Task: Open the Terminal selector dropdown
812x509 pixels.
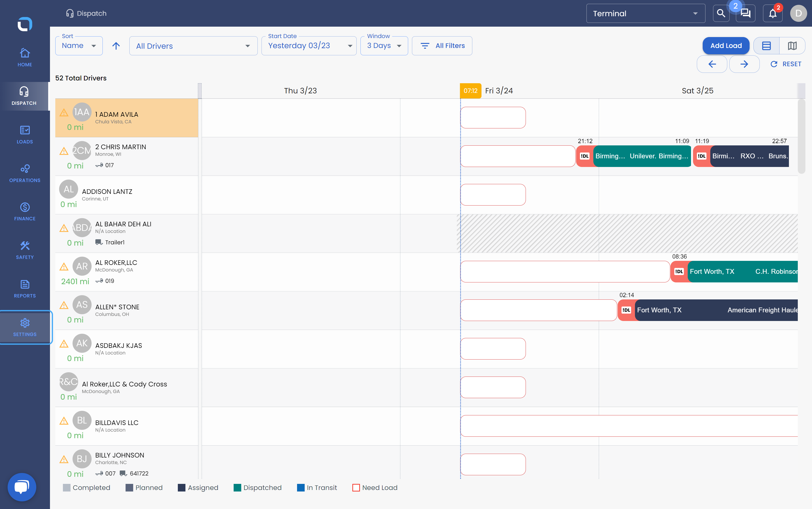Action: [645, 13]
